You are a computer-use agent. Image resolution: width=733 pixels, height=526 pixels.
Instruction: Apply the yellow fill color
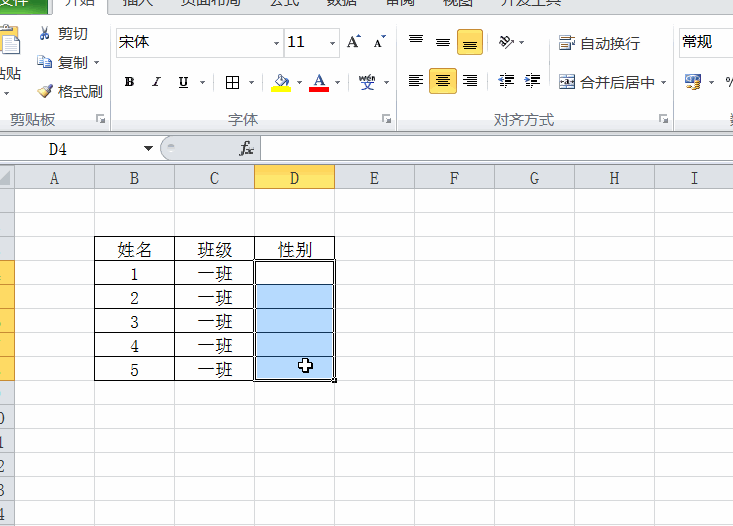pos(281,82)
